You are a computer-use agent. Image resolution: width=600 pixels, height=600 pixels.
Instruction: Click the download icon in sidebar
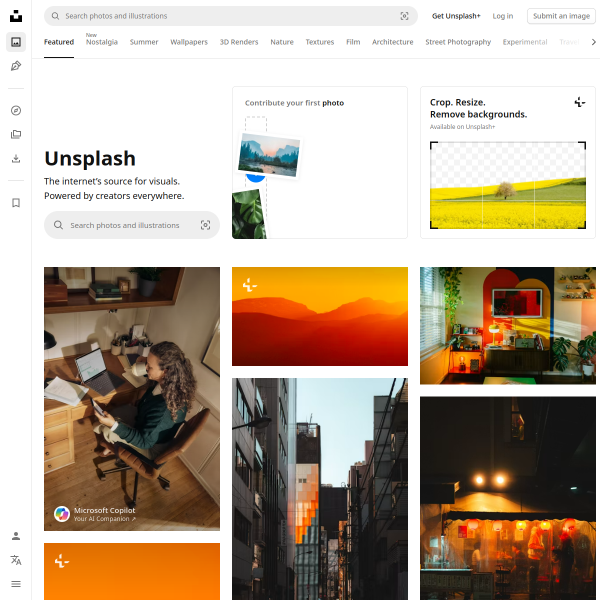tap(16, 158)
